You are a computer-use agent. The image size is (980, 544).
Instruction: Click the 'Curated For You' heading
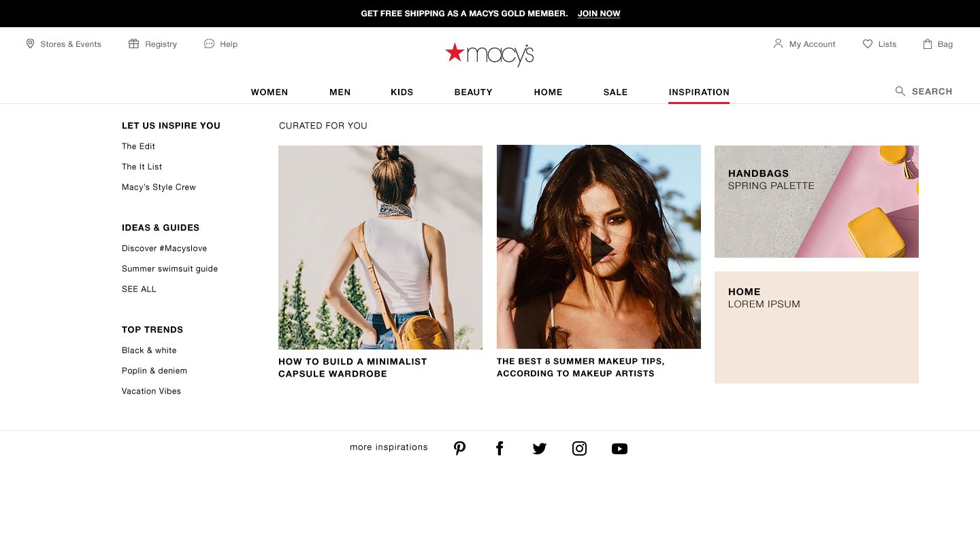[323, 126]
